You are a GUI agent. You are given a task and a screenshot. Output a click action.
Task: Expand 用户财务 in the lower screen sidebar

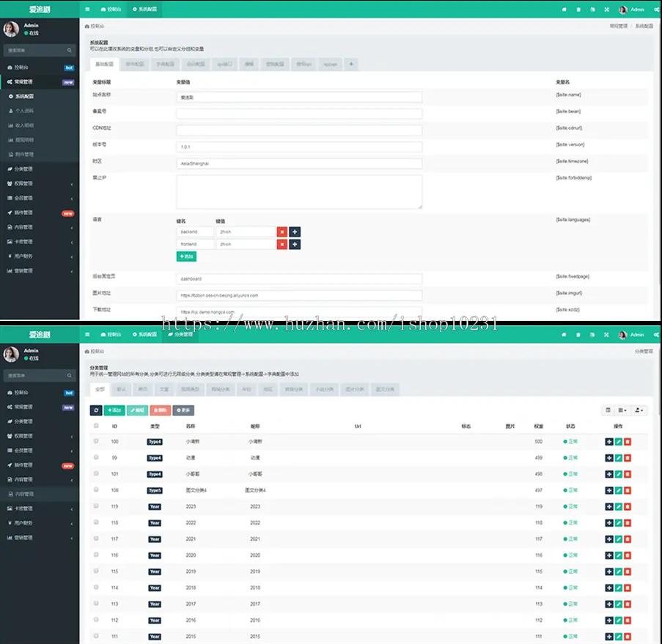(x=40, y=523)
